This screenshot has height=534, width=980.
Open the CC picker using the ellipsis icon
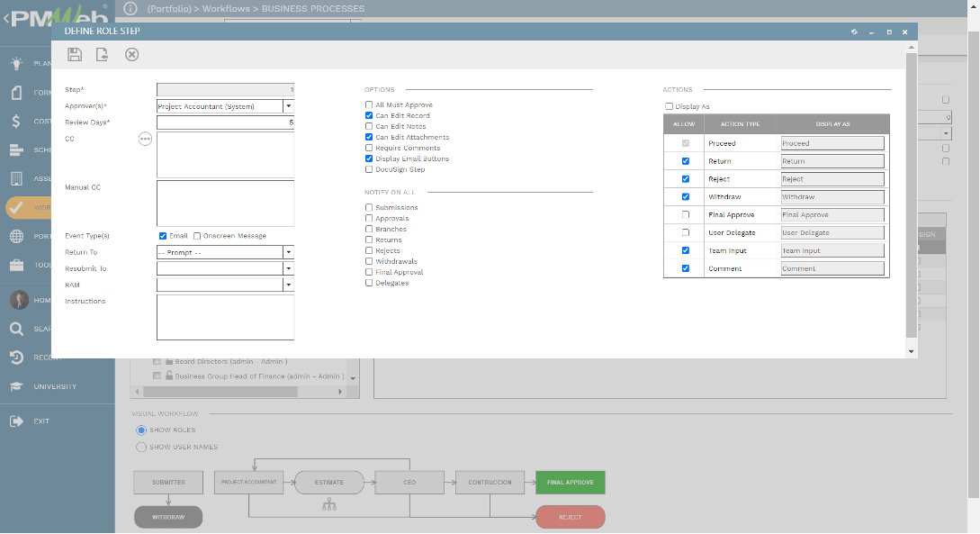(145, 139)
